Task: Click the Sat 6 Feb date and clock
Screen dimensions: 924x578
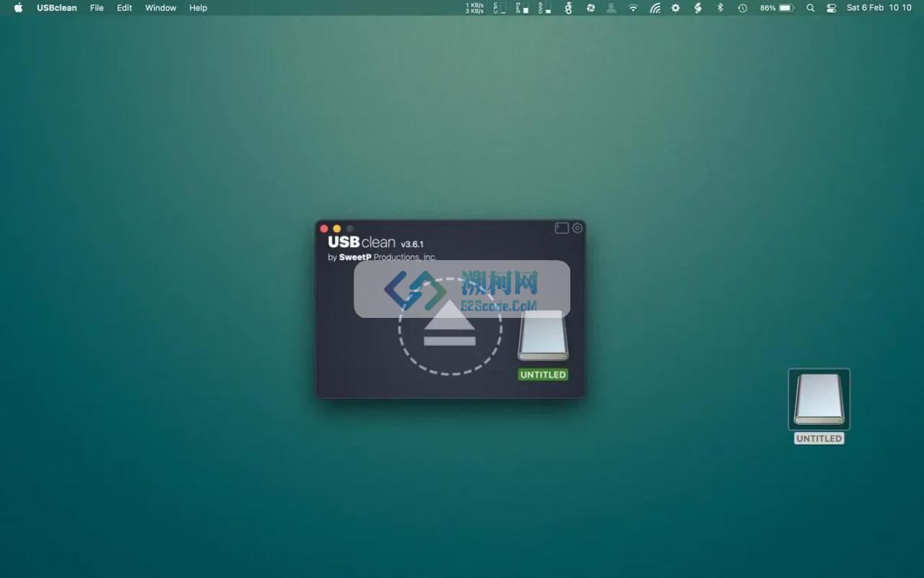Action: (879, 8)
